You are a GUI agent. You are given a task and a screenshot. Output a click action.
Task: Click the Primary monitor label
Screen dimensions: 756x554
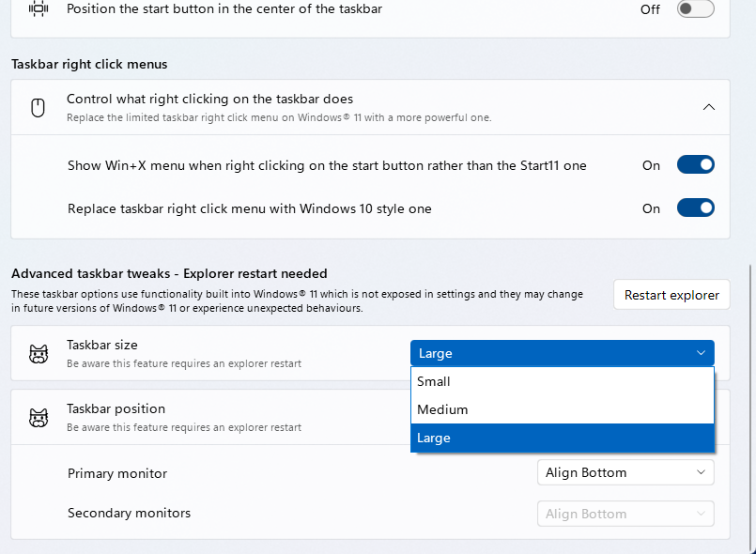(116, 473)
